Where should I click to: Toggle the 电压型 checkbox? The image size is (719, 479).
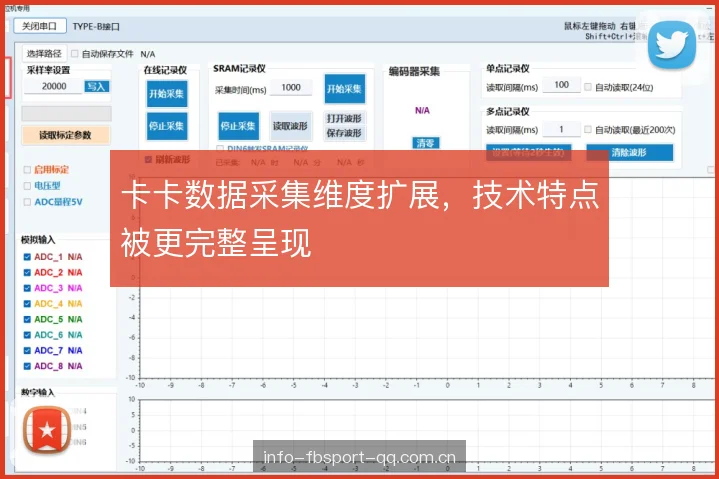tap(27, 186)
